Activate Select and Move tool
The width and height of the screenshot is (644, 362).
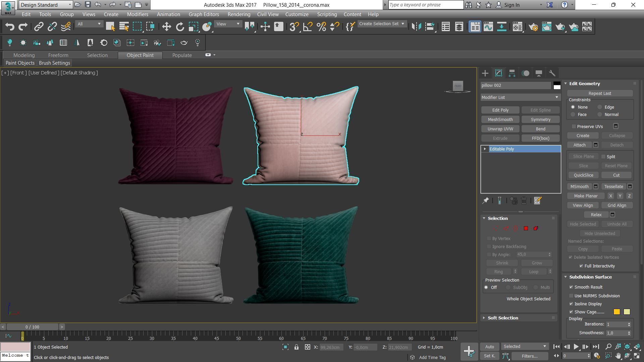(x=166, y=27)
